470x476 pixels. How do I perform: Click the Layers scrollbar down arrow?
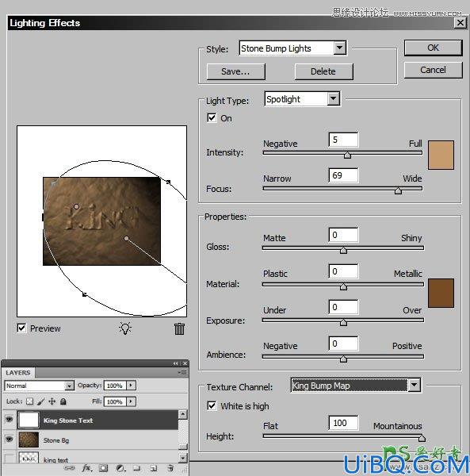point(183,458)
